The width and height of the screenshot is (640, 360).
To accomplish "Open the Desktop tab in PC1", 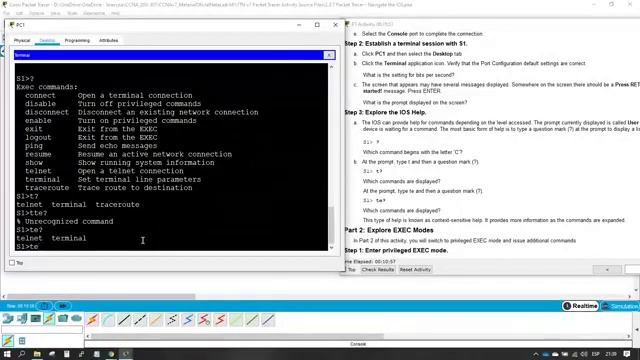I will 47,40.
